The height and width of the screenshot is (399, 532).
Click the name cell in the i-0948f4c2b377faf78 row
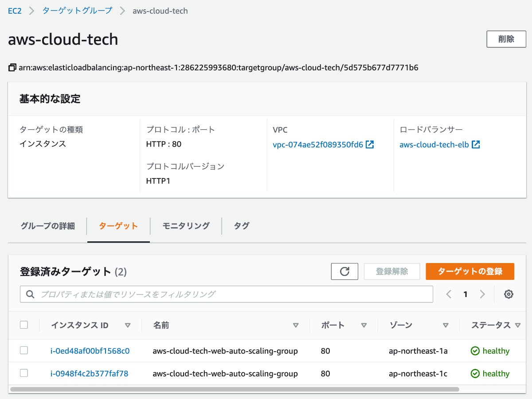(x=225, y=373)
